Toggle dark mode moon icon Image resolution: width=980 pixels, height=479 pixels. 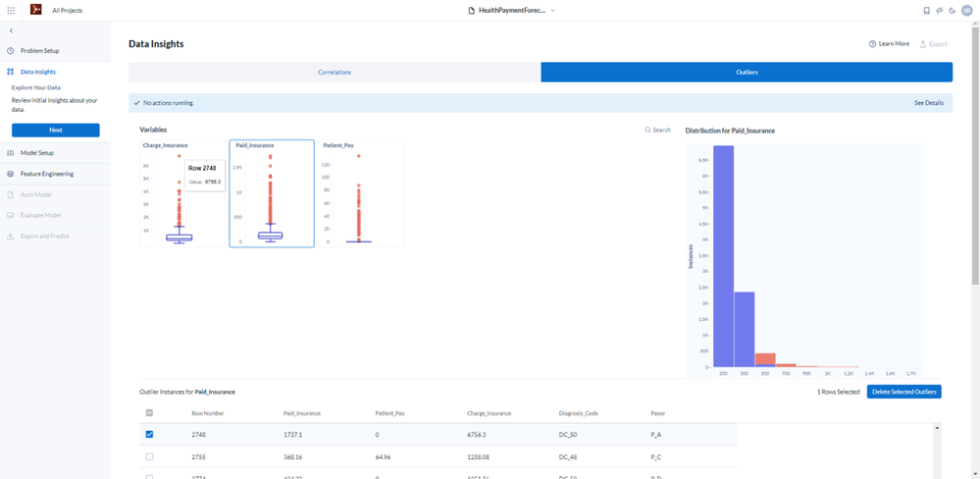(x=952, y=11)
